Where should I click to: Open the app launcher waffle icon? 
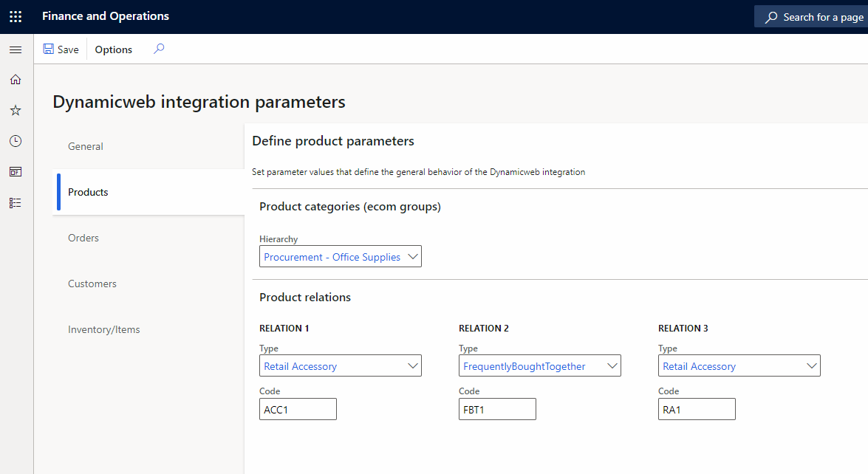(16, 16)
